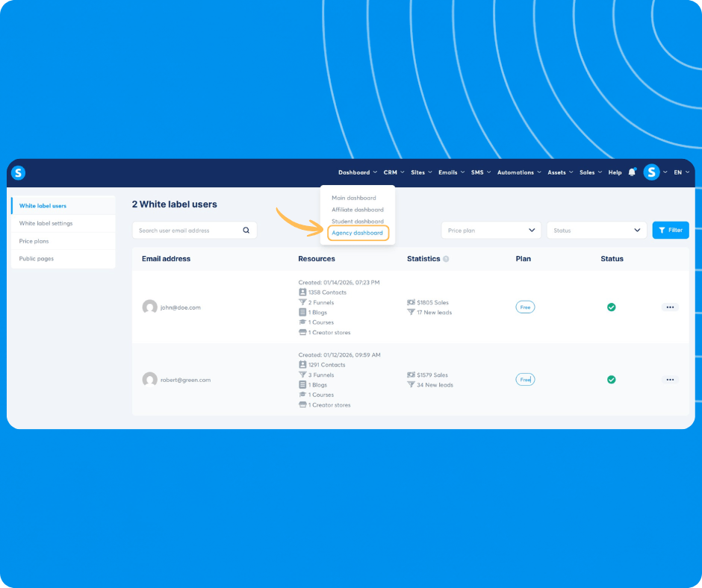Open the Status filter dropdown
The image size is (702, 588).
pyautogui.click(x=597, y=231)
